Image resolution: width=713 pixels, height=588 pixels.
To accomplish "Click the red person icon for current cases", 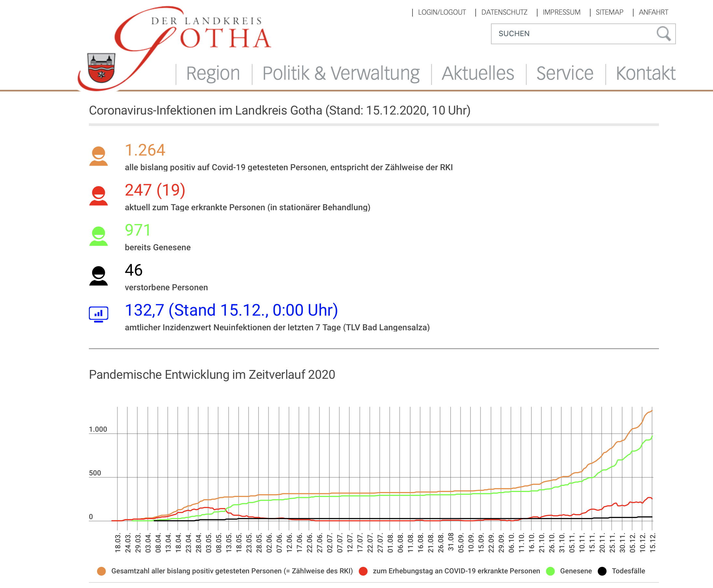I will tap(99, 196).
